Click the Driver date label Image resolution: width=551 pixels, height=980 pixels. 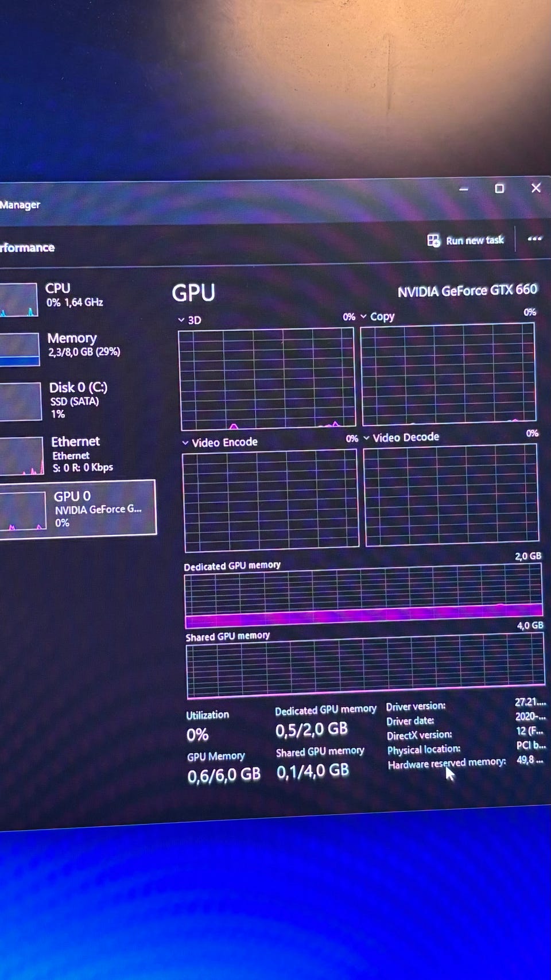[410, 721]
